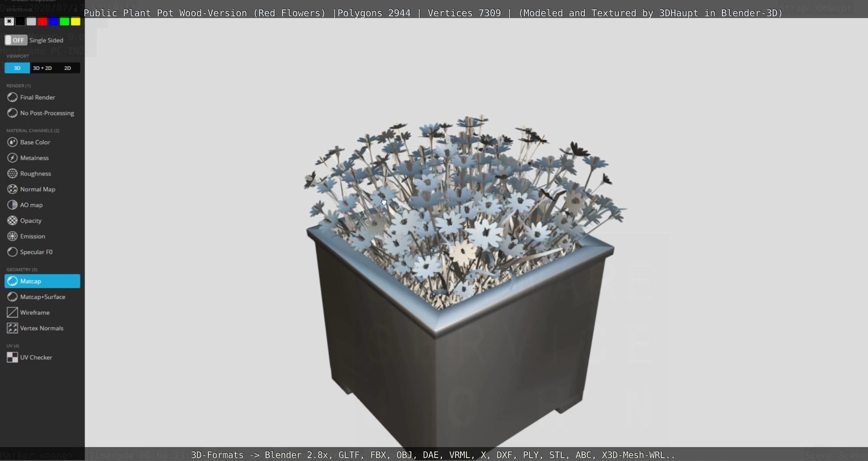868x461 pixels.
Task: Click the 'RENDER (1)' section heading
Action: tap(18, 86)
